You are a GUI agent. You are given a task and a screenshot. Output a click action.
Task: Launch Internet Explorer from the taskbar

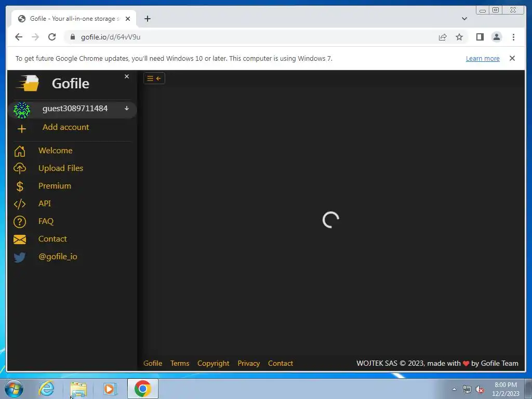(46, 389)
